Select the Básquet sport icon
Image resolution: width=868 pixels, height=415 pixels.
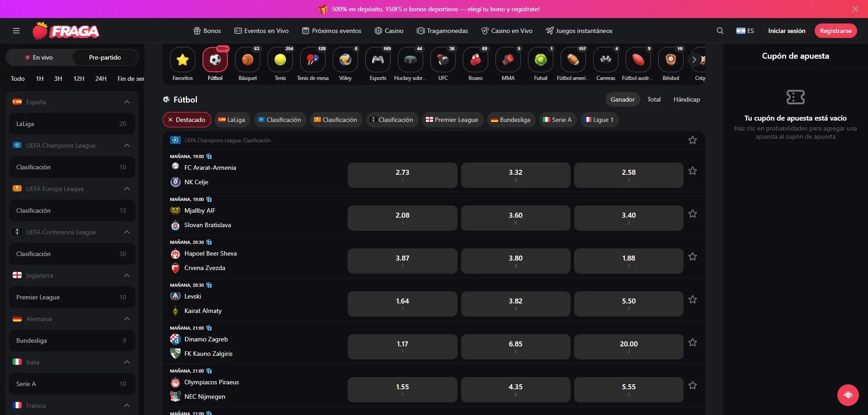[x=248, y=60]
